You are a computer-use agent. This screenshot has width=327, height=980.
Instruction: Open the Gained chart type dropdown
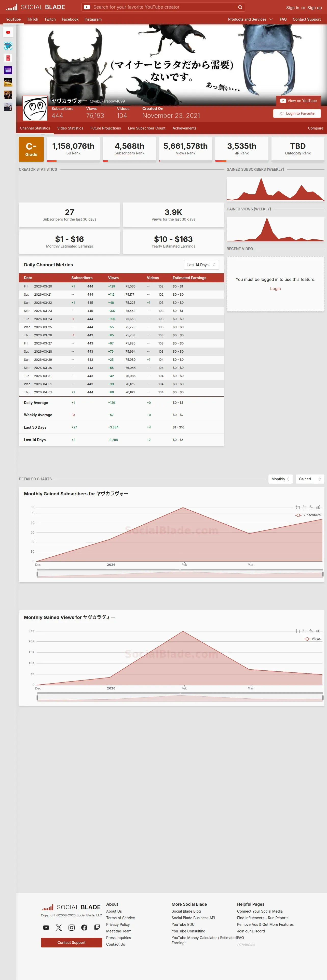pyautogui.click(x=310, y=479)
